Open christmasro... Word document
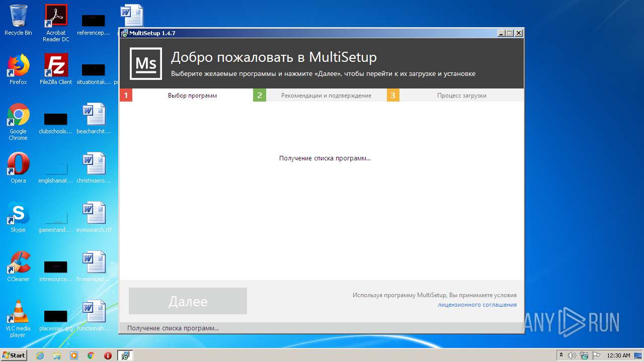Viewport: 644px width, 362px height. (x=94, y=168)
